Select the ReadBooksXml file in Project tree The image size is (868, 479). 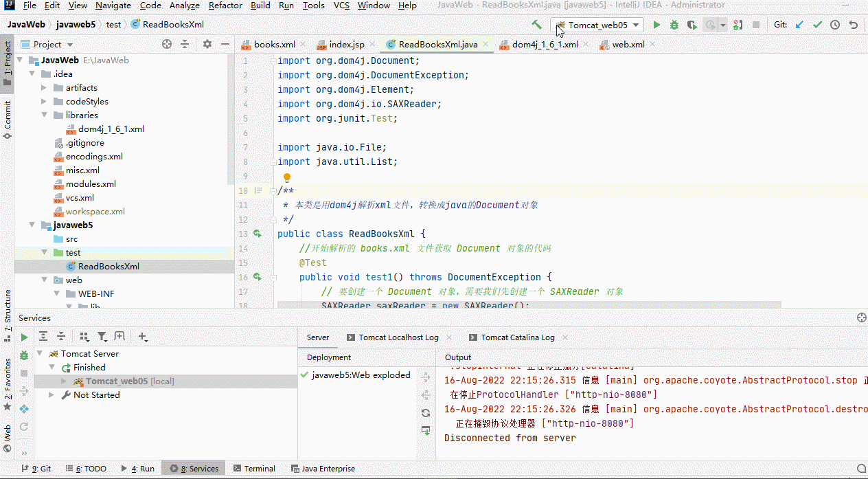tap(108, 267)
